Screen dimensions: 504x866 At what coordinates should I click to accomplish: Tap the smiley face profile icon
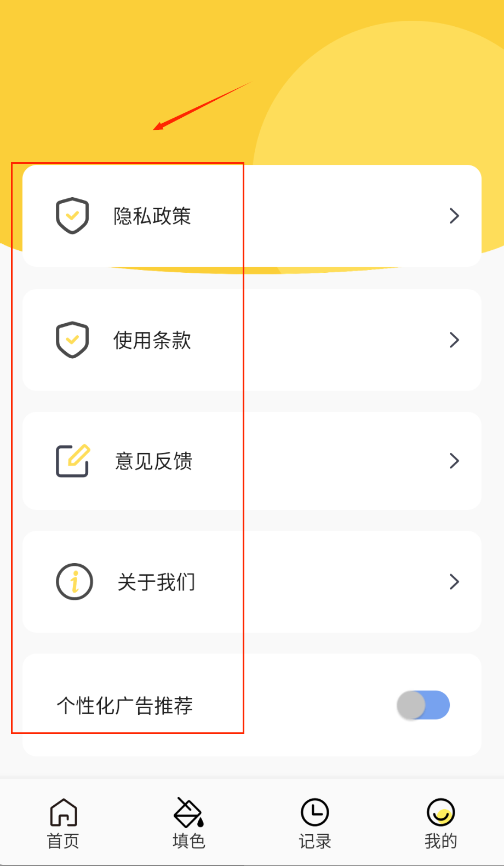(x=441, y=812)
